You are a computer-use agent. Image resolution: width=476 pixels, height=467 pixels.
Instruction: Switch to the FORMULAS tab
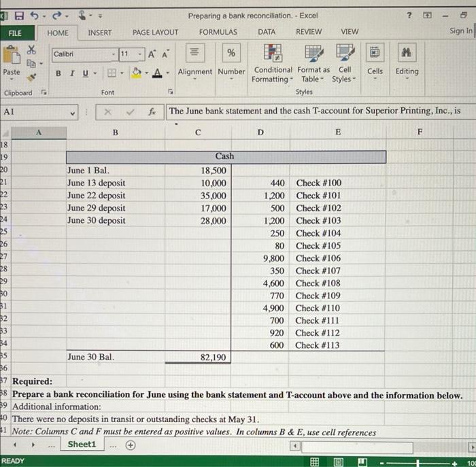coord(218,32)
